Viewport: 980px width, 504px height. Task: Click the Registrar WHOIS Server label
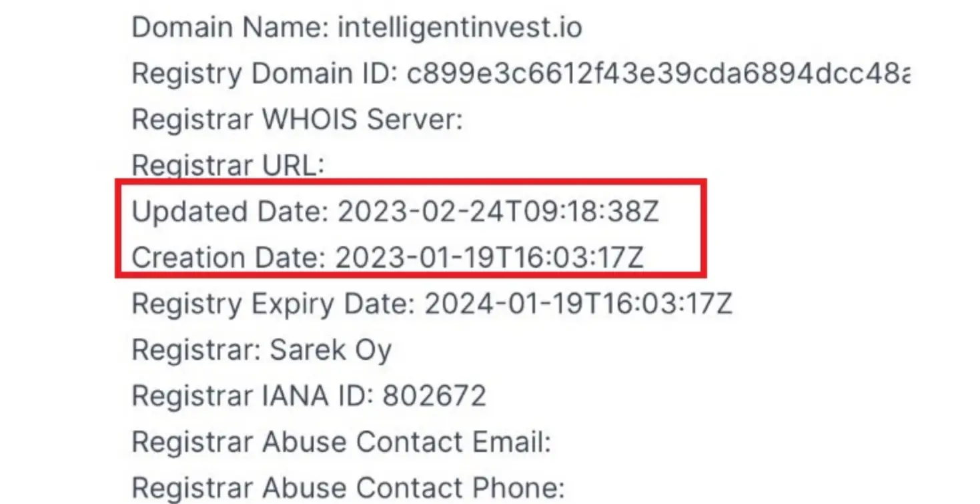pyautogui.click(x=297, y=119)
